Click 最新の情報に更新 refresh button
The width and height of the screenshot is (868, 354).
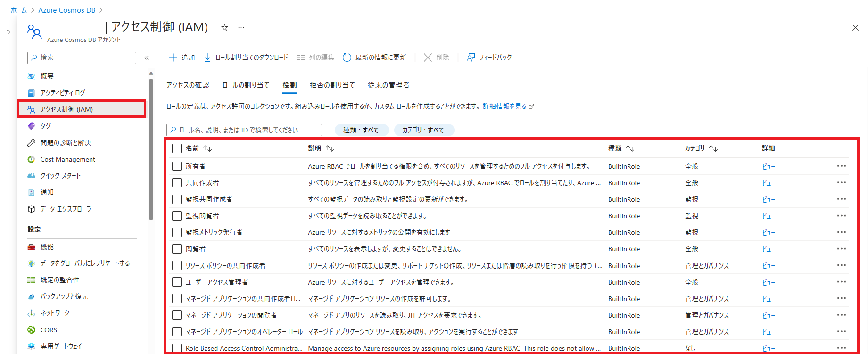(x=374, y=58)
